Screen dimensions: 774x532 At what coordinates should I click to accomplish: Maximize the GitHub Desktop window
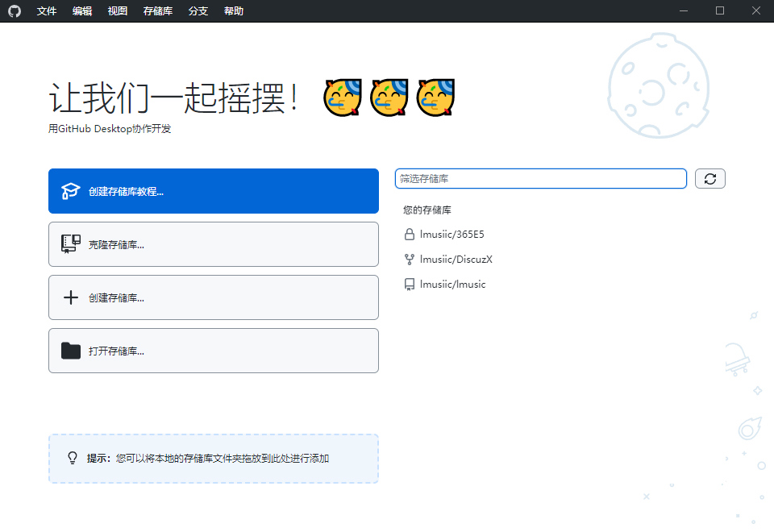point(720,10)
